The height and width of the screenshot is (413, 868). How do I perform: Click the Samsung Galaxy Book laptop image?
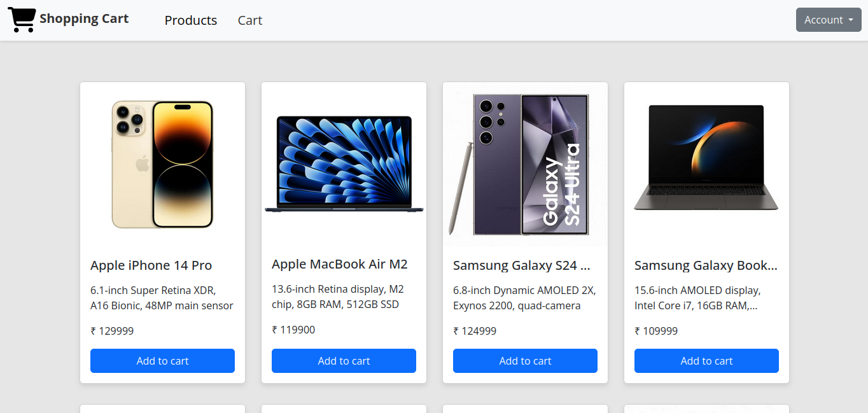(706, 158)
